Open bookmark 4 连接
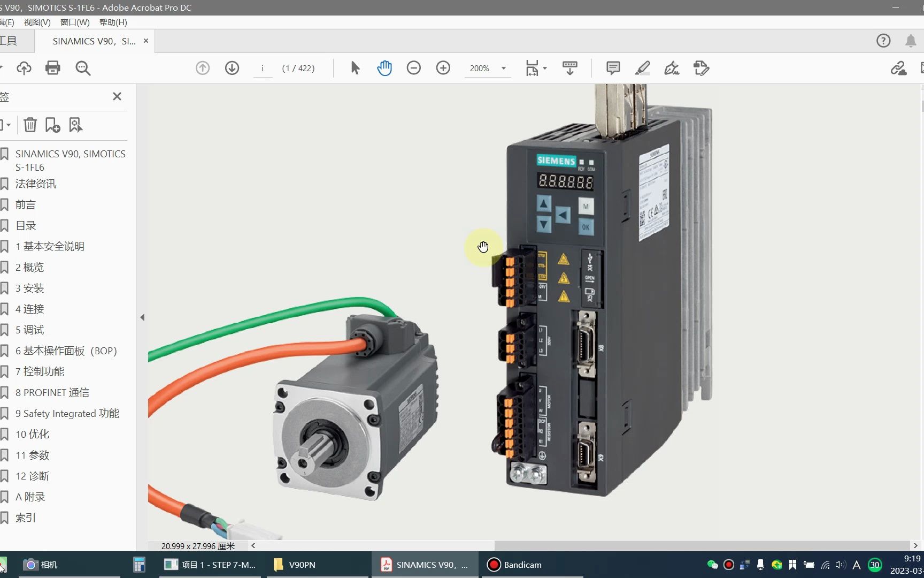Screen dimensions: 924x578 pos(29,309)
